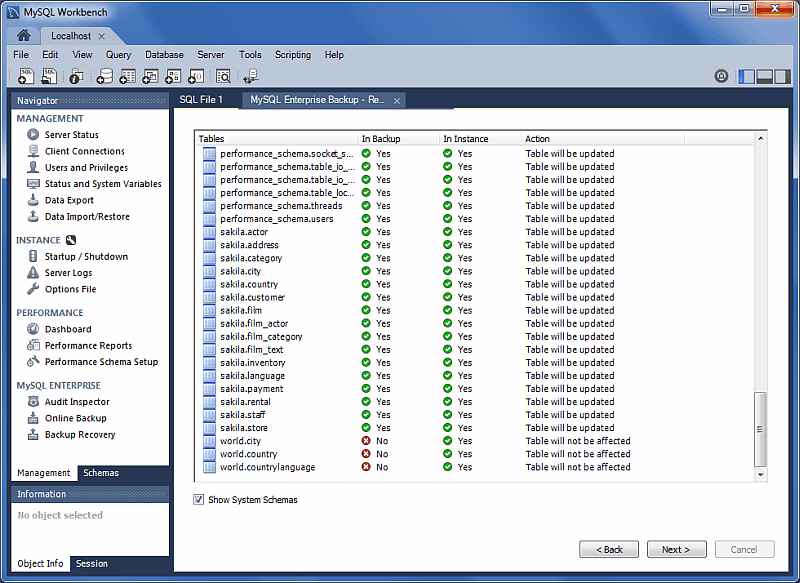
Task: Sort by the Action column header
Action: pyautogui.click(x=603, y=139)
